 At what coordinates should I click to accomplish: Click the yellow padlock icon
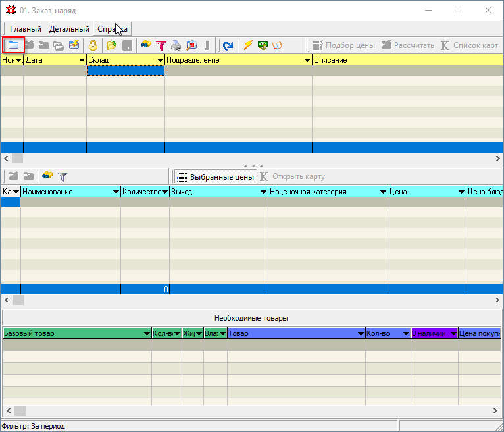(93, 45)
